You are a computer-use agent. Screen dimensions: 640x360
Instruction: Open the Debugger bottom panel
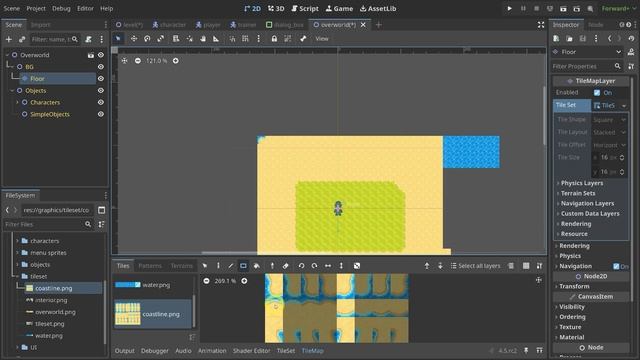click(155, 351)
